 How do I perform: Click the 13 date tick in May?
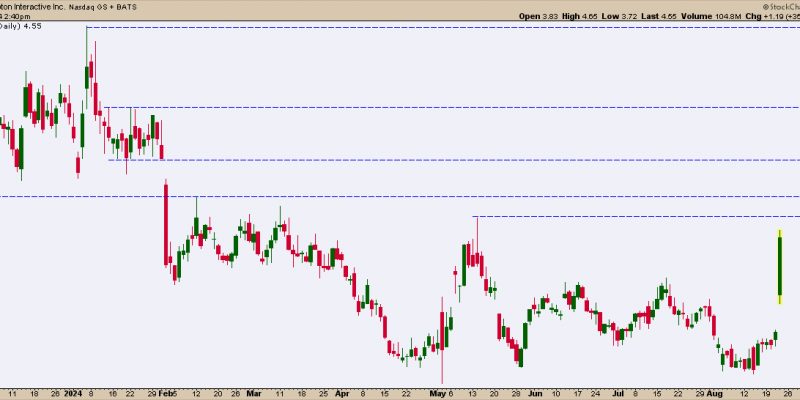tap(472, 394)
